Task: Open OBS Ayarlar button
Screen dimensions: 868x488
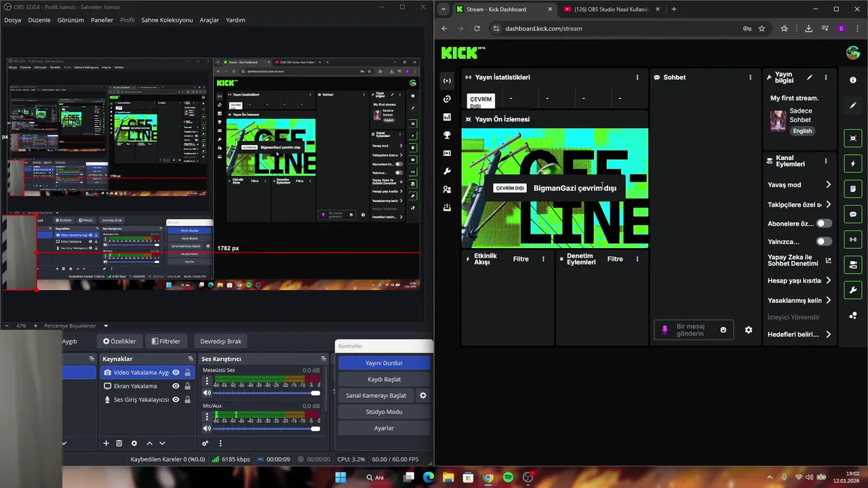Action: (x=384, y=428)
